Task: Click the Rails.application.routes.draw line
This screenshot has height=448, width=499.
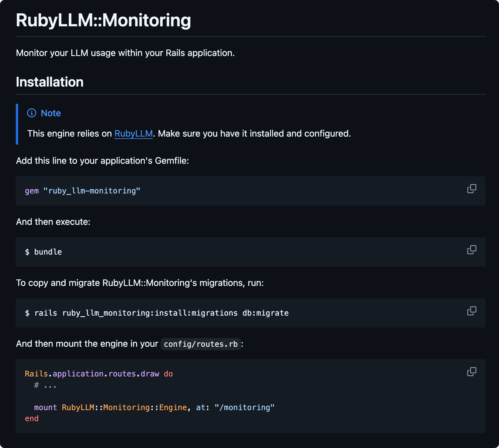Action: click(x=99, y=374)
